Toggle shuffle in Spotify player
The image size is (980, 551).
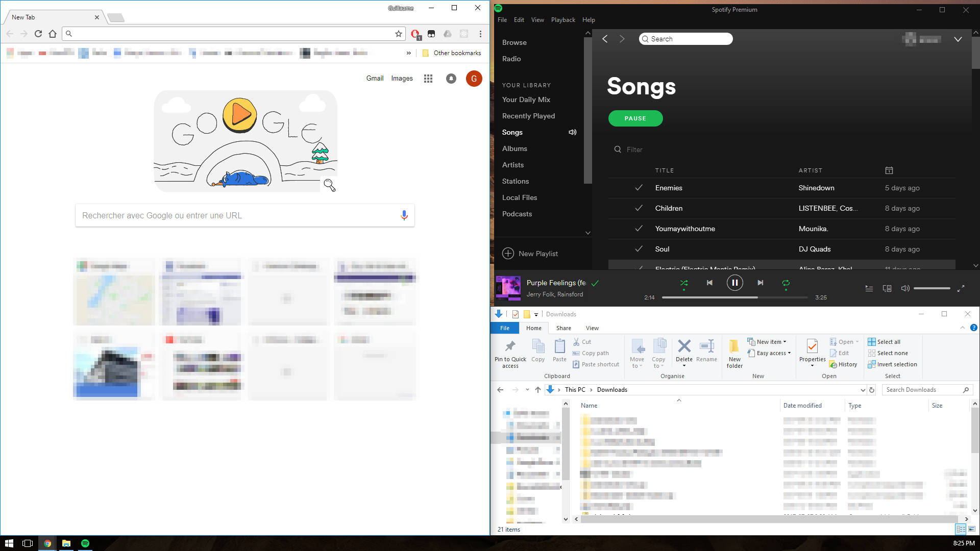(x=684, y=283)
